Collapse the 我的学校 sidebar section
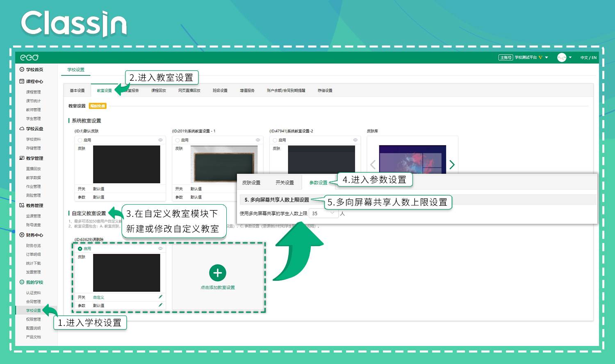Screen dimensions: 615x364 pyautogui.click(x=34, y=282)
